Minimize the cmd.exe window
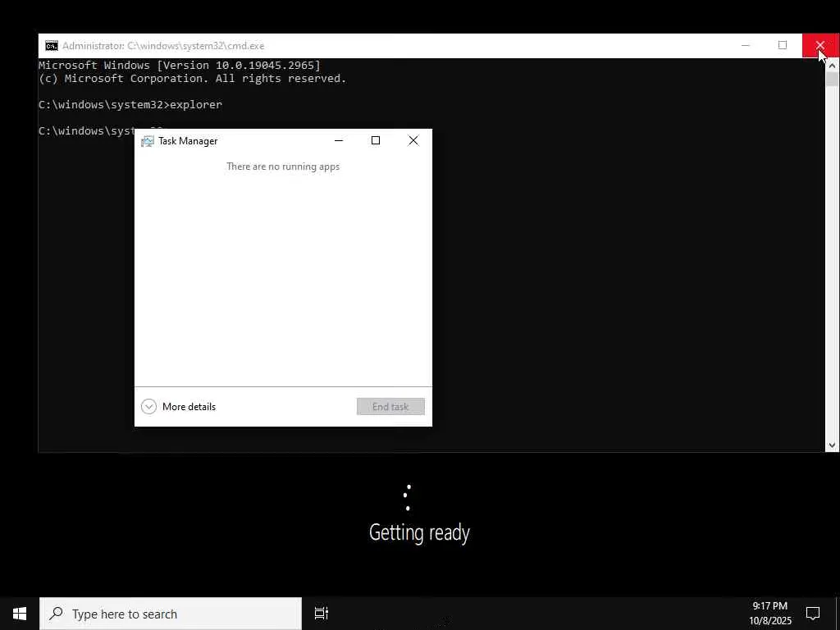 click(746, 46)
